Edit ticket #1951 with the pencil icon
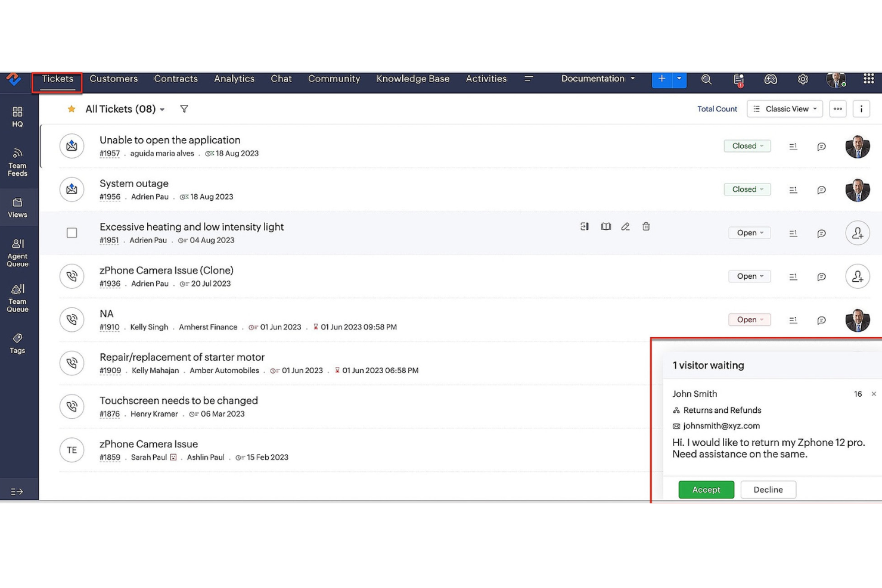 click(625, 226)
